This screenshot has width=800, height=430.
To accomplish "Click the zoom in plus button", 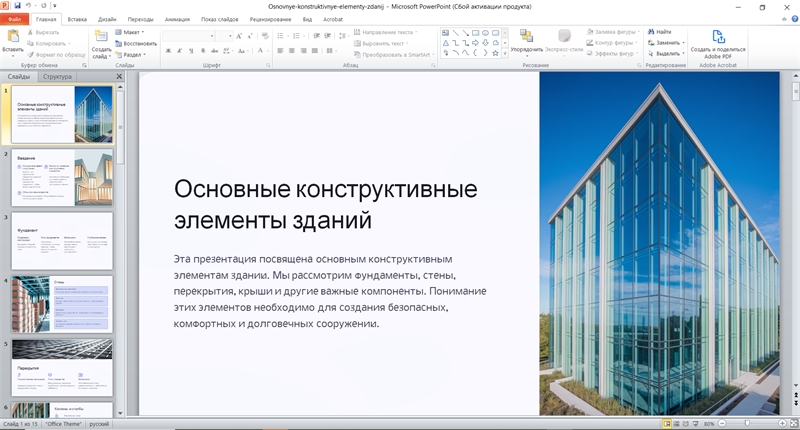I will 782,424.
